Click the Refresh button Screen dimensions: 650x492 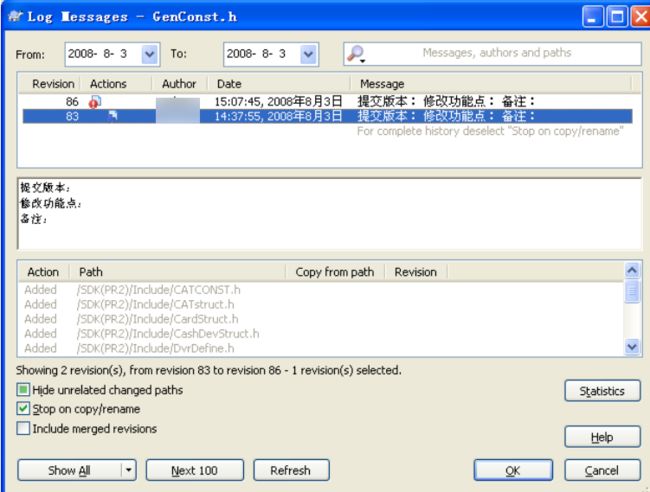coord(291,470)
